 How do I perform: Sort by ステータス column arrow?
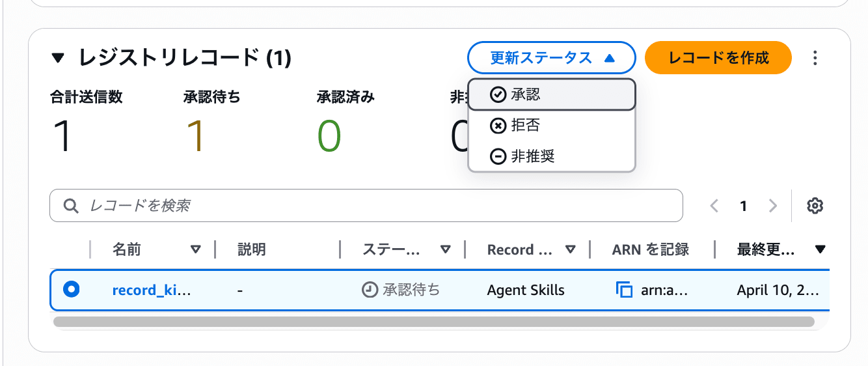pos(445,249)
